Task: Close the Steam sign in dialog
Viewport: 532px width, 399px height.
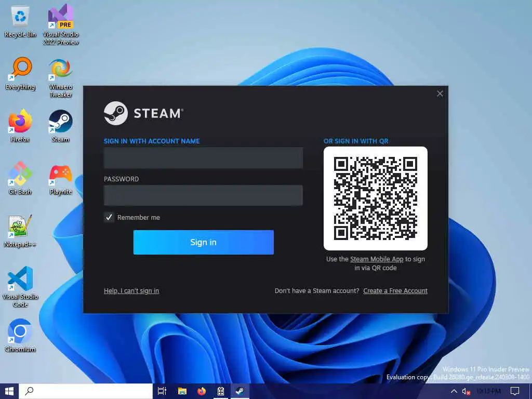Action: [440, 94]
